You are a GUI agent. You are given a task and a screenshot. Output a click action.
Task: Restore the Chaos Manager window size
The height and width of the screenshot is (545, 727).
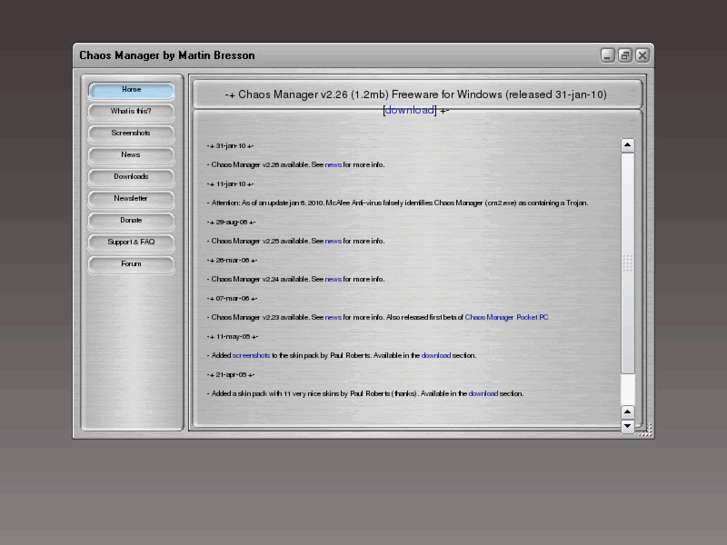click(x=625, y=56)
